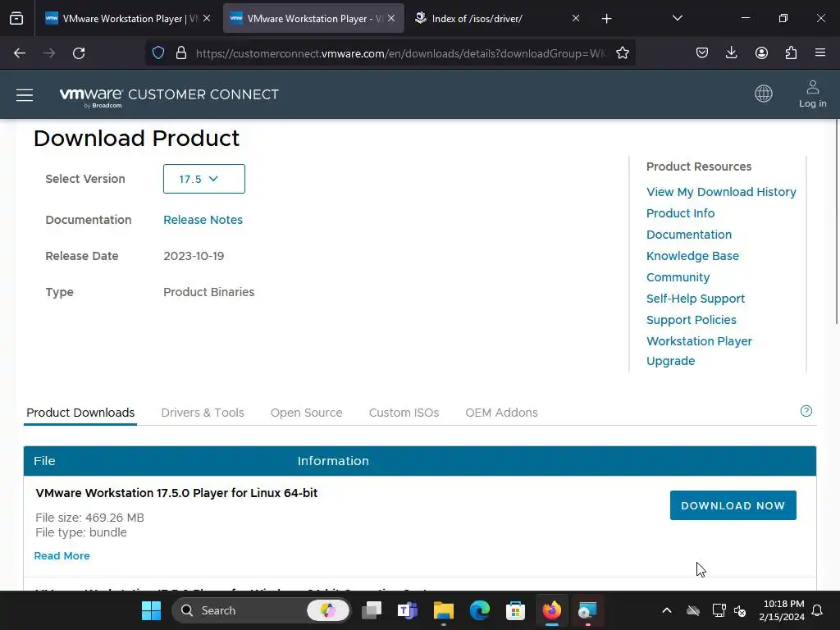Open the Documentation resource link
Screen dimensions: 840x630
(x=689, y=235)
